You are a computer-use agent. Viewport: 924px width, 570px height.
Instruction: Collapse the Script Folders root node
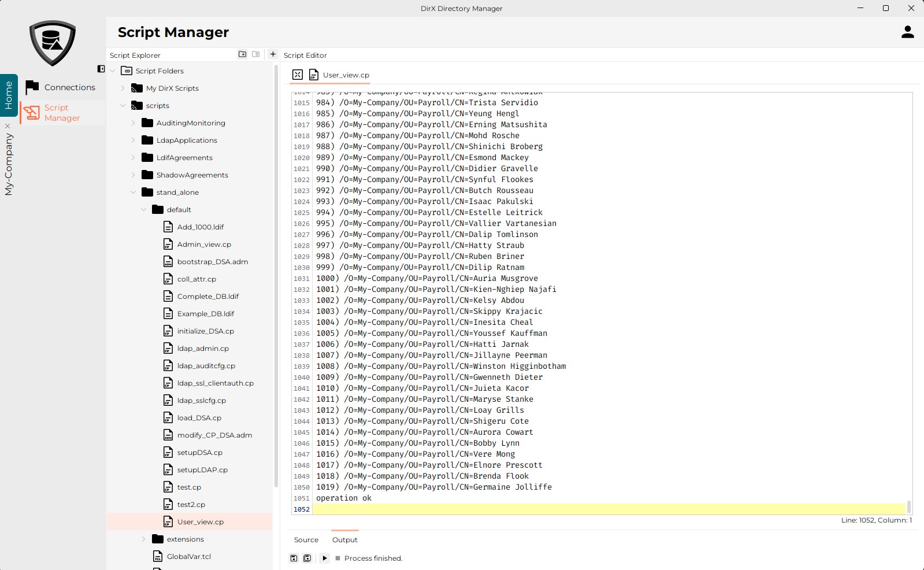pyautogui.click(x=113, y=71)
